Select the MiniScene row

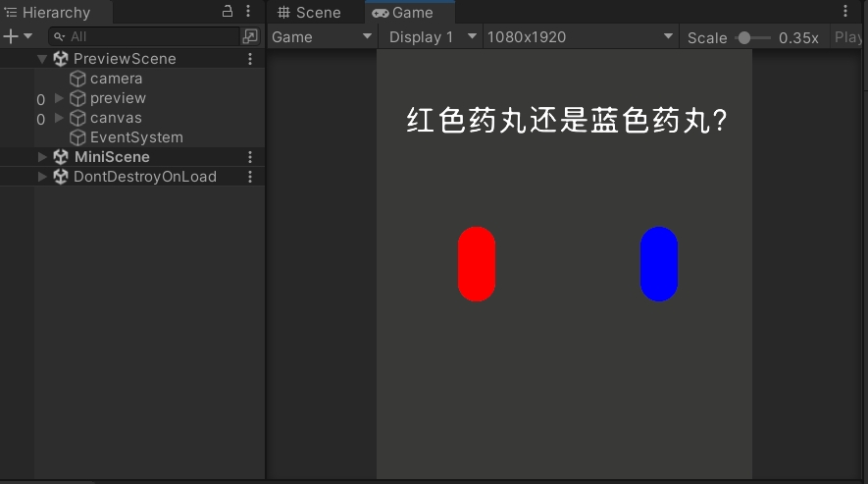132,157
